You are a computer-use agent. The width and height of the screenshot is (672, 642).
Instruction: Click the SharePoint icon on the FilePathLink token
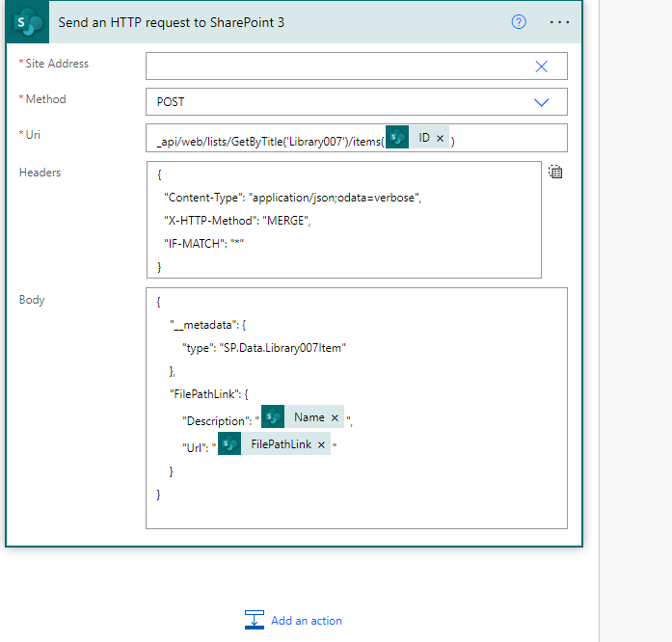(229, 443)
